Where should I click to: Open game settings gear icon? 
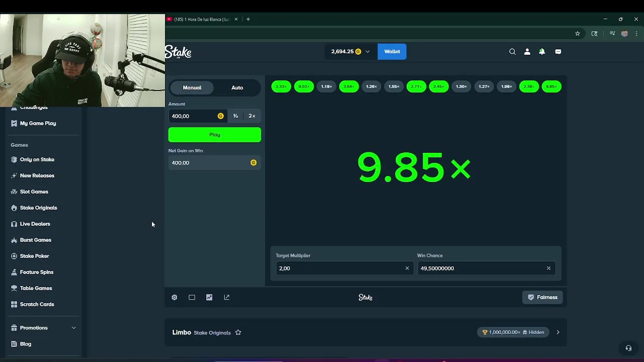(x=174, y=297)
